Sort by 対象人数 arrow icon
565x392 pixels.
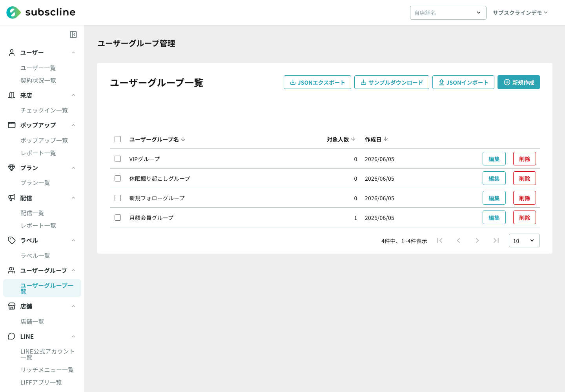coord(353,139)
